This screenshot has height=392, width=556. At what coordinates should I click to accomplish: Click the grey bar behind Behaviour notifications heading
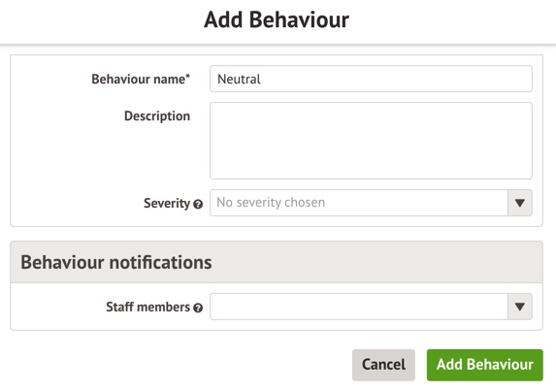click(376, 262)
